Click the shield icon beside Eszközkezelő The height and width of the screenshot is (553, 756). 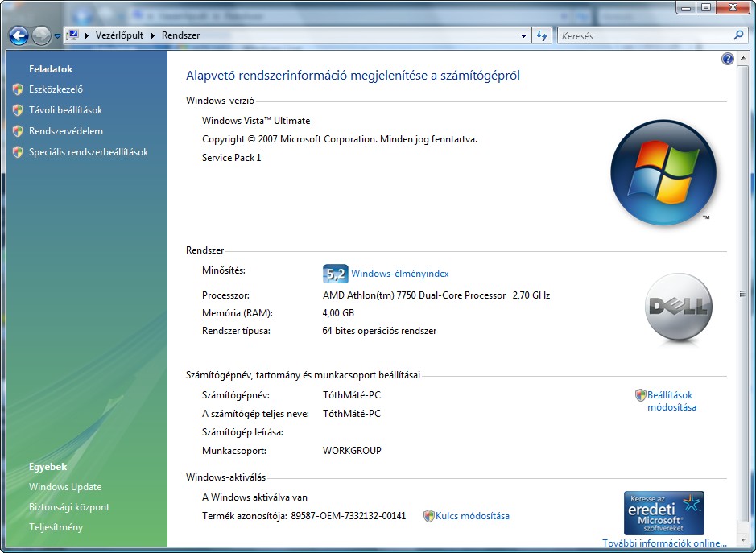pyautogui.click(x=18, y=89)
